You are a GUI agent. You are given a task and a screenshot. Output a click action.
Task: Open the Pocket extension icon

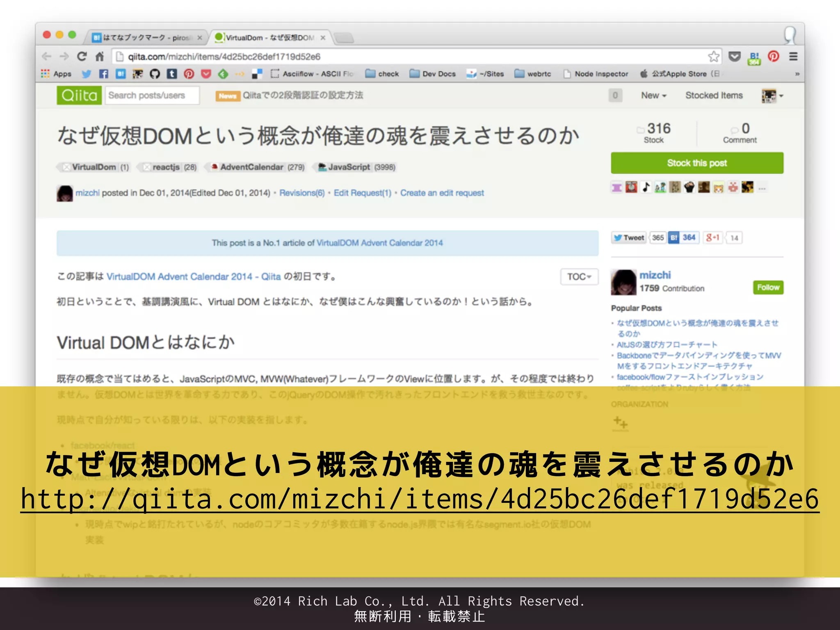coord(734,56)
